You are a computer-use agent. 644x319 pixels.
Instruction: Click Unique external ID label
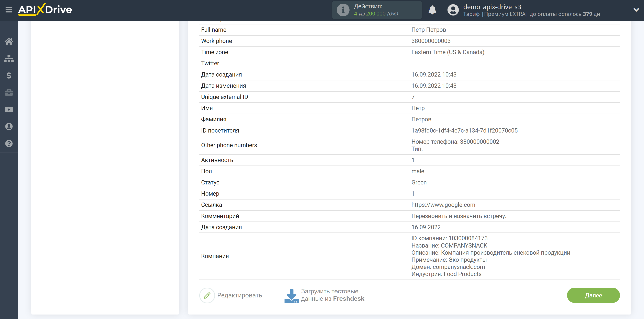pos(225,97)
